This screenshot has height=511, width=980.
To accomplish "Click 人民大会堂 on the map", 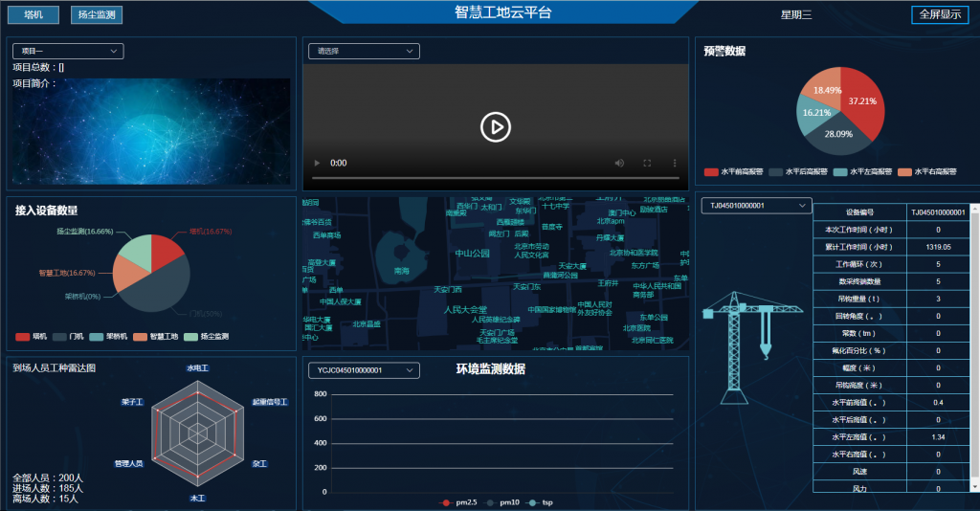I will click(x=466, y=310).
